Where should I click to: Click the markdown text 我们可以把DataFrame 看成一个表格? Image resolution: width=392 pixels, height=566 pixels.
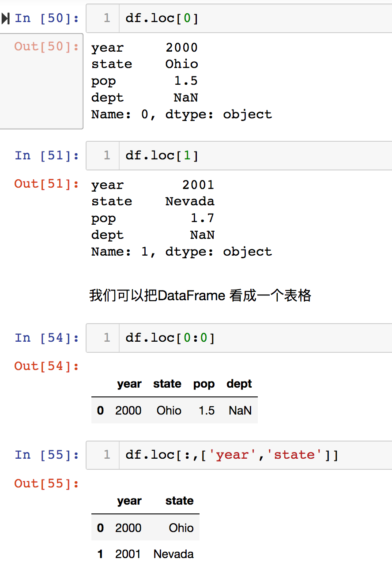[x=200, y=295]
